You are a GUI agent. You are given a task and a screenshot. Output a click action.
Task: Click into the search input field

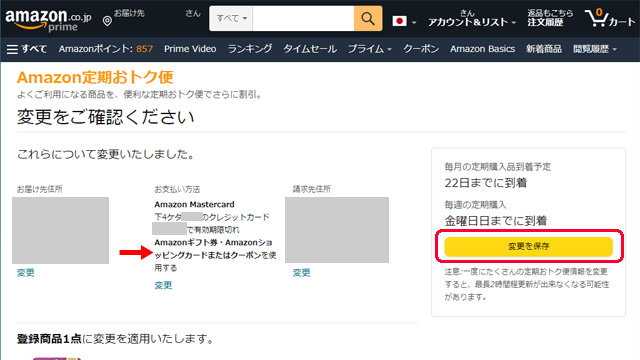click(303, 18)
